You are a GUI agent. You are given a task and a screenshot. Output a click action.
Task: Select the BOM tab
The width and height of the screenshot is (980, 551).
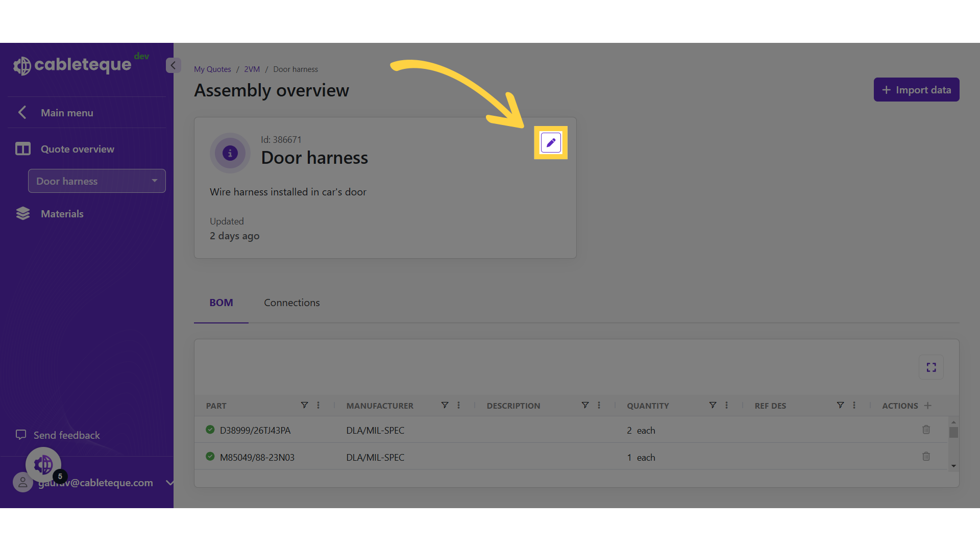click(x=221, y=303)
